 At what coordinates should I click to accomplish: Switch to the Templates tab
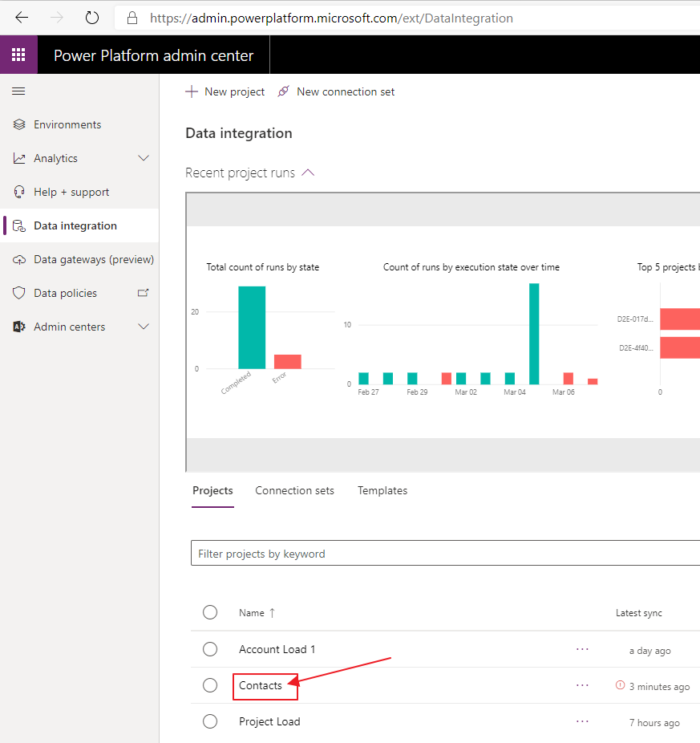pyautogui.click(x=382, y=490)
